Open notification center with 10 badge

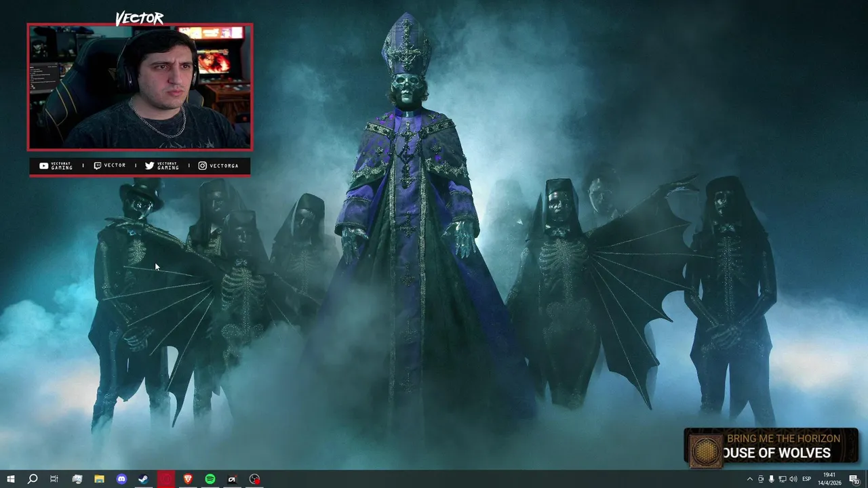click(x=854, y=479)
